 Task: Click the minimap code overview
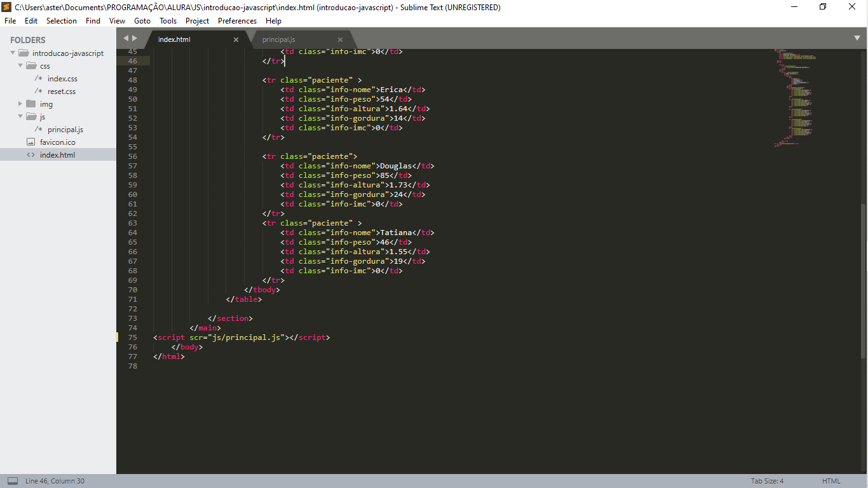796,97
